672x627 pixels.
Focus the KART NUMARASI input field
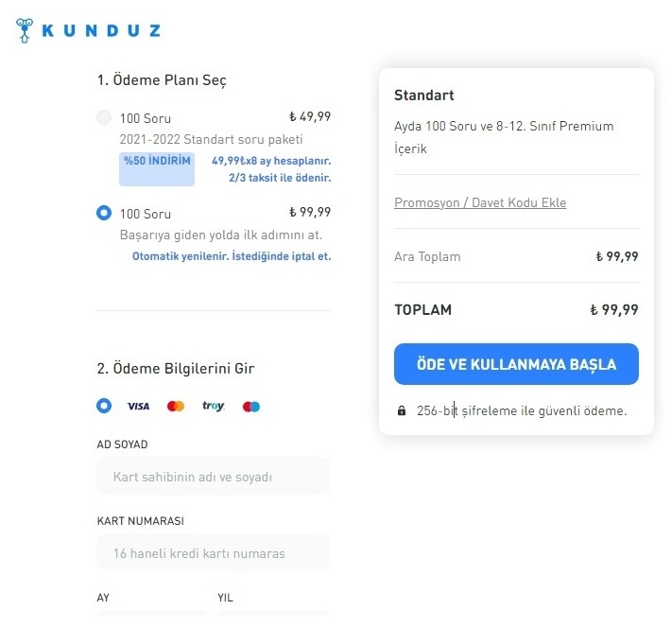pos(214,553)
